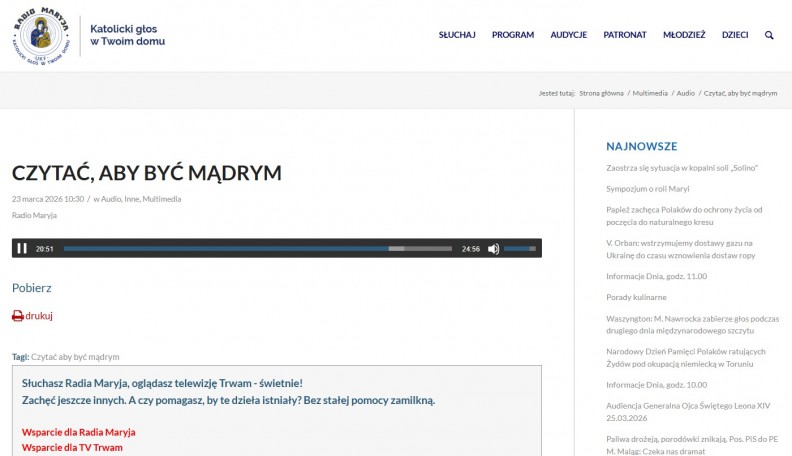Open the Inne category link
The image size is (792, 456).
tap(131, 199)
